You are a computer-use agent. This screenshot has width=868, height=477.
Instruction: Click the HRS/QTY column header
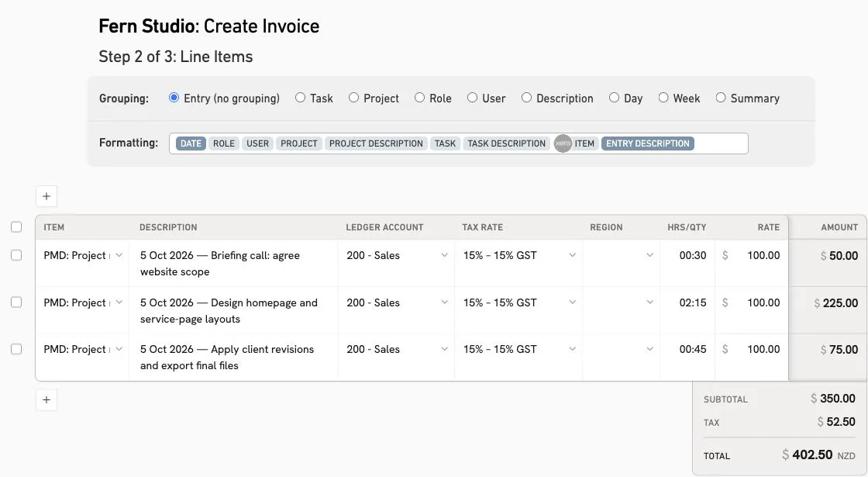pos(687,227)
